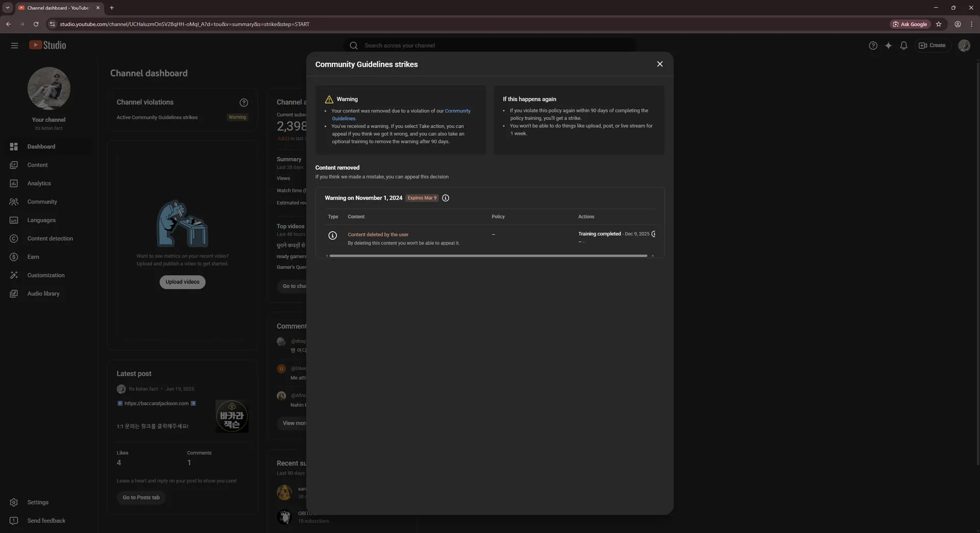Reload the page
Image resolution: width=980 pixels, height=533 pixels.
(x=36, y=24)
